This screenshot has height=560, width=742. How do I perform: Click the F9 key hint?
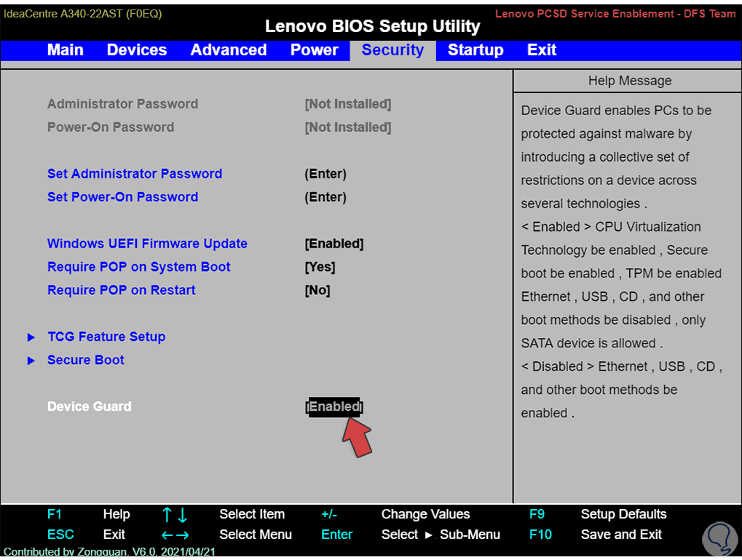pos(537,514)
